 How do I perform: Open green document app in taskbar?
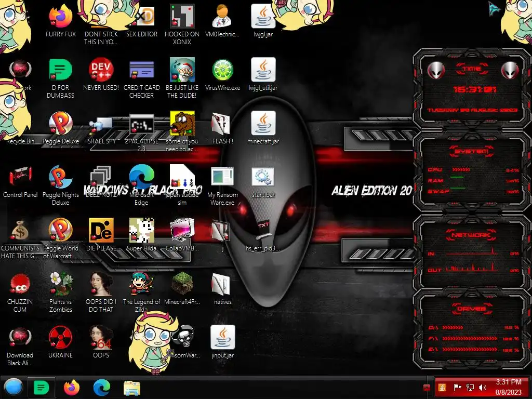pos(41,387)
